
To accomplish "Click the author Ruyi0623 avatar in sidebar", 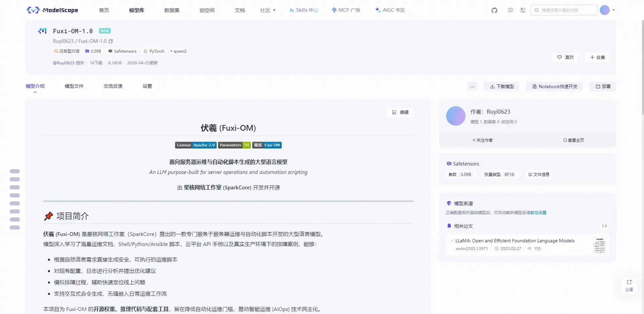I will (x=456, y=116).
